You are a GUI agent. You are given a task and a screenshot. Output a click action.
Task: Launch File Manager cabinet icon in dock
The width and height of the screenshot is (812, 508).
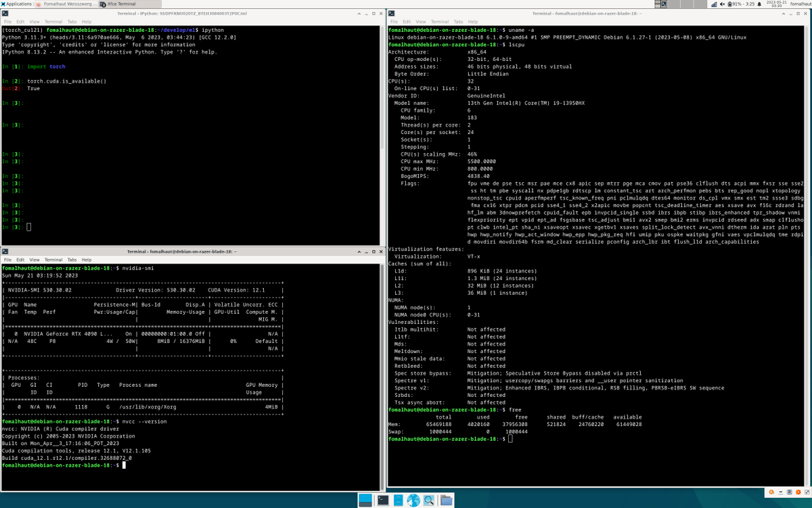coord(398,501)
